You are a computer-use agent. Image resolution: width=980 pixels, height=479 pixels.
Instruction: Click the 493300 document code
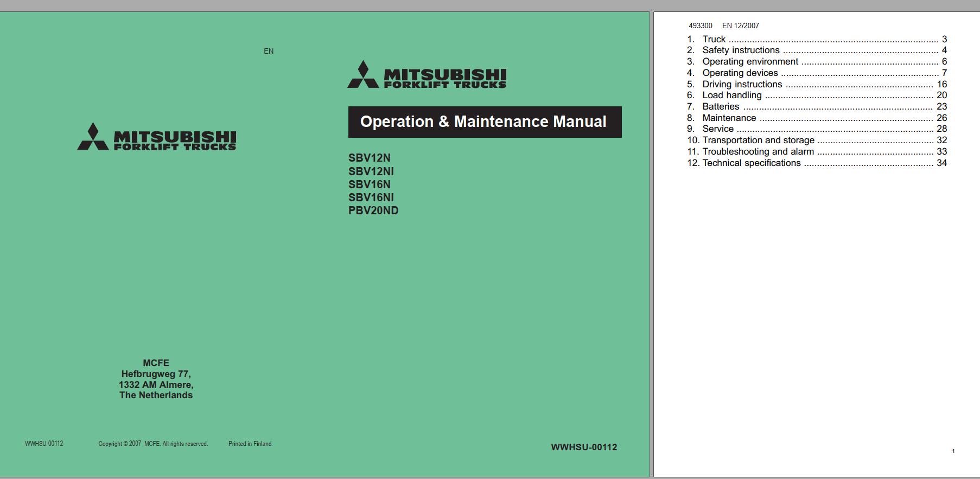(x=701, y=25)
